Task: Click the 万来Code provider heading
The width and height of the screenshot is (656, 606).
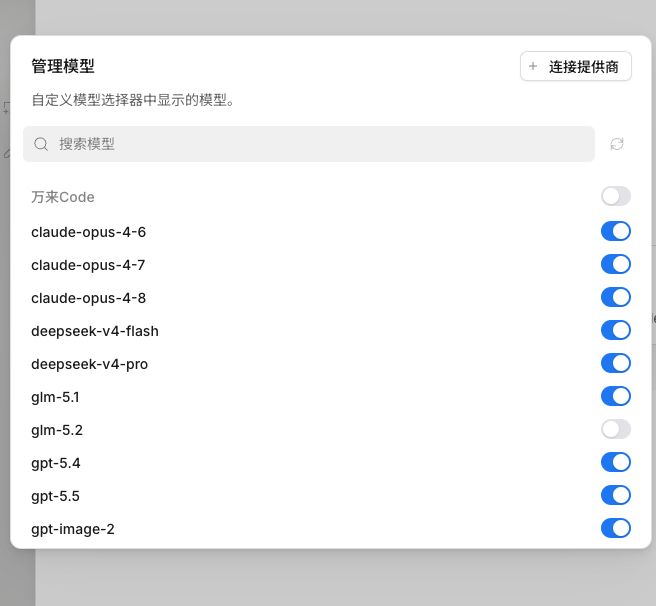Action: pos(63,197)
